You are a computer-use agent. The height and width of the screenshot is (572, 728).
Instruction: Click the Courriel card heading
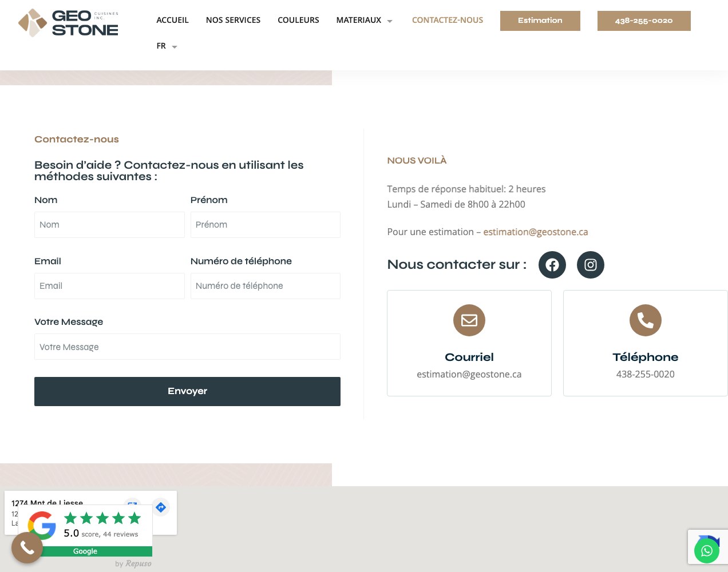469,357
